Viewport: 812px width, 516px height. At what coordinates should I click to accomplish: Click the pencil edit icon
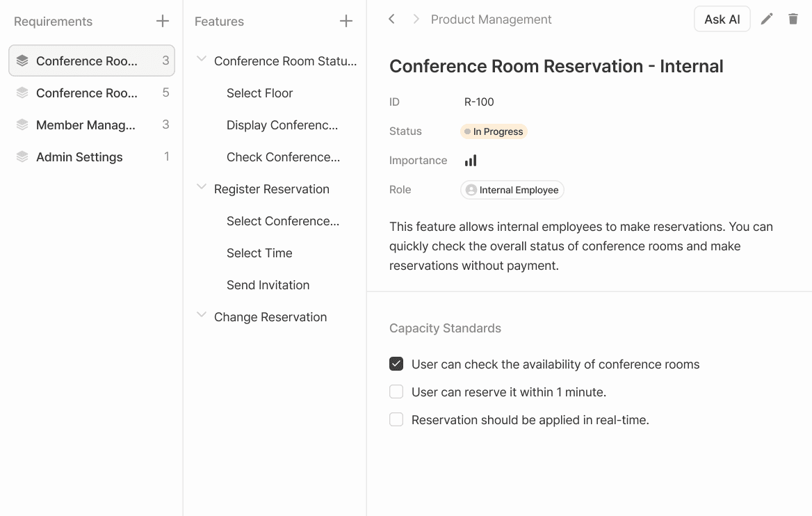[767, 19]
